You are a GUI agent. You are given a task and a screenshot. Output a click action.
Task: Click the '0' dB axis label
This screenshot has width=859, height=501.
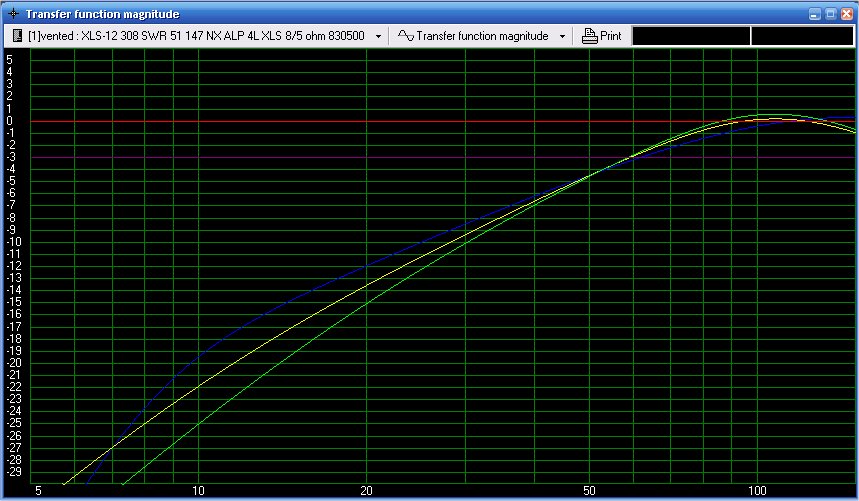pos(9,121)
